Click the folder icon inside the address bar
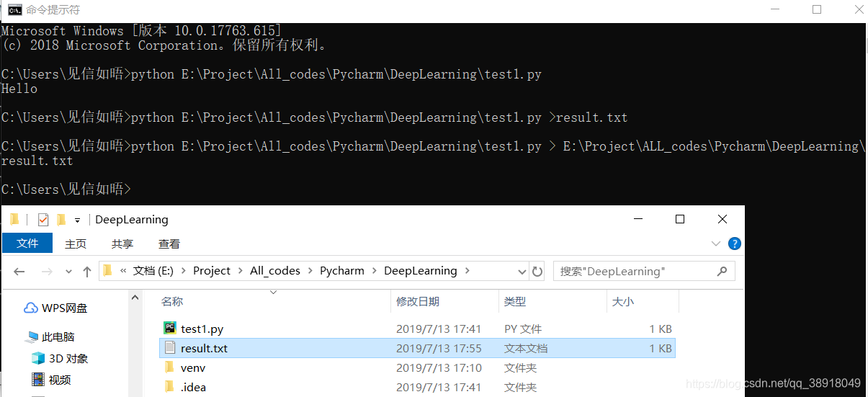 coord(108,270)
